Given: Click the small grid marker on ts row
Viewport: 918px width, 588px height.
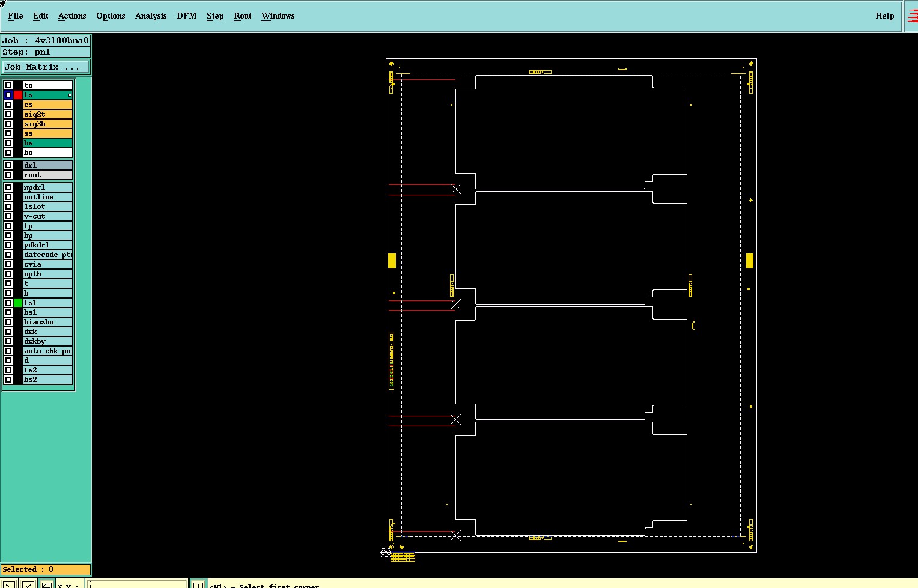Looking at the screenshot, I should (70, 95).
